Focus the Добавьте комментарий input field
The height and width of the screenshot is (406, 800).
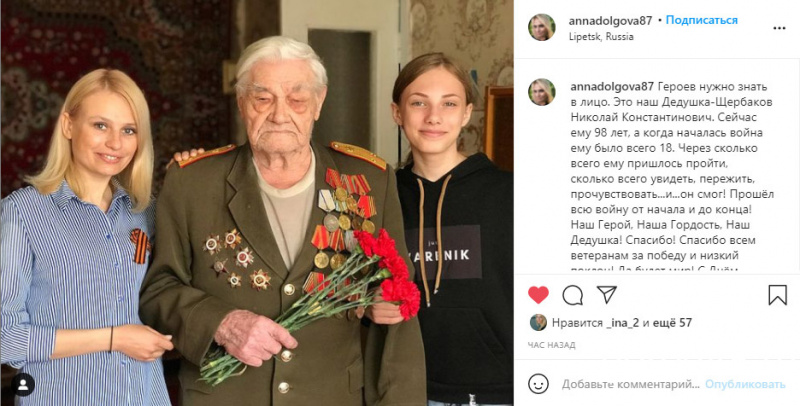tap(631, 384)
